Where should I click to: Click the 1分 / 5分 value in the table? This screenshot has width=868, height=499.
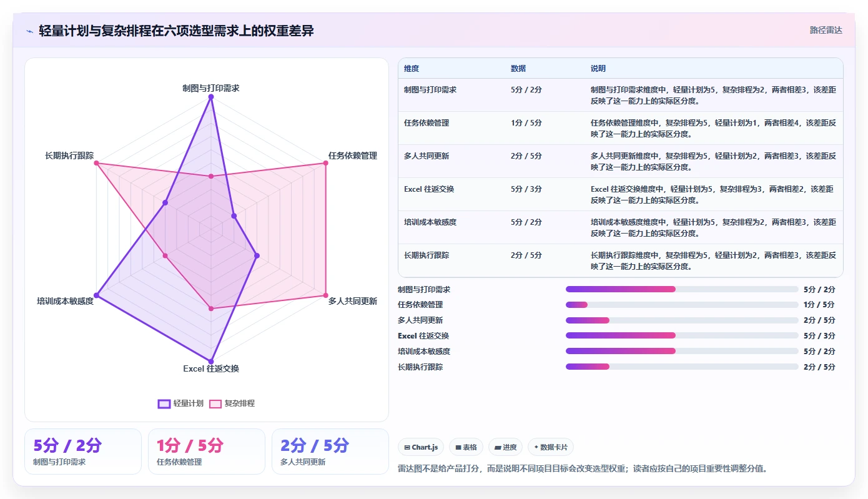(x=526, y=123)
